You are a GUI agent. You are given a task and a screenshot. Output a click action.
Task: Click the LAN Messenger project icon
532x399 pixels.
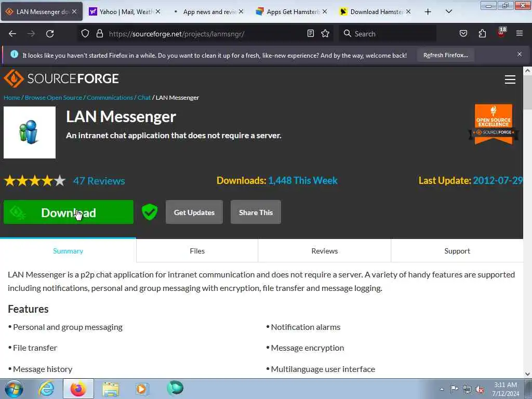(x=30, y=132)
